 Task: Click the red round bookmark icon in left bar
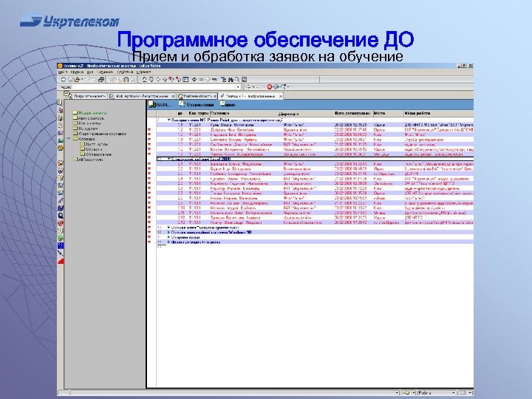pos(61,223)
